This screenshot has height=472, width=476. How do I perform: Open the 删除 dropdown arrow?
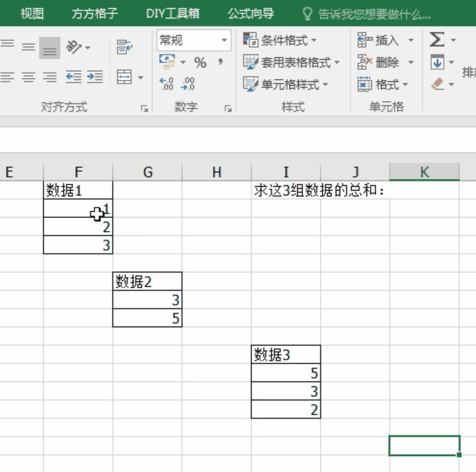pos(411,62)
